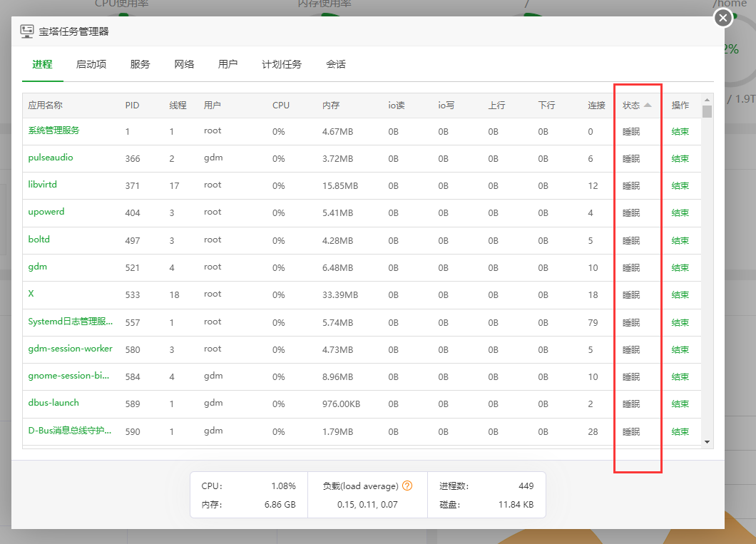Click the gdm process name
756x544 pixels.
click(38, 267)
